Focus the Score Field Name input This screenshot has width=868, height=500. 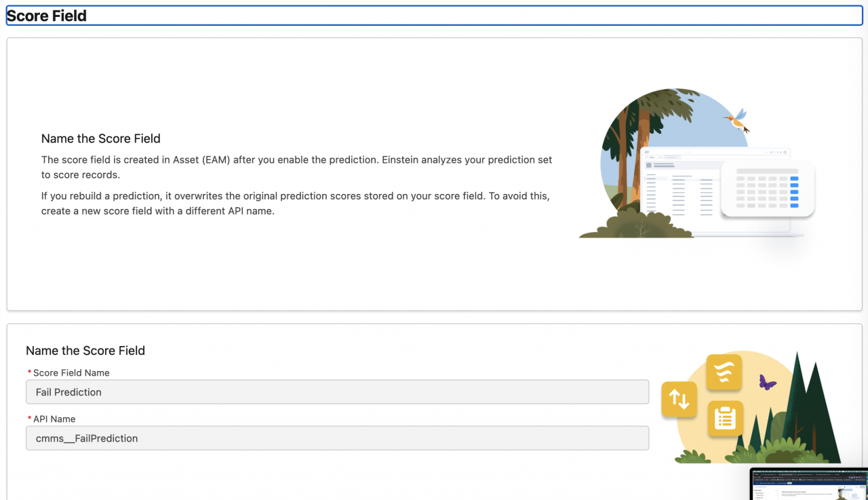tap(337, 392)
